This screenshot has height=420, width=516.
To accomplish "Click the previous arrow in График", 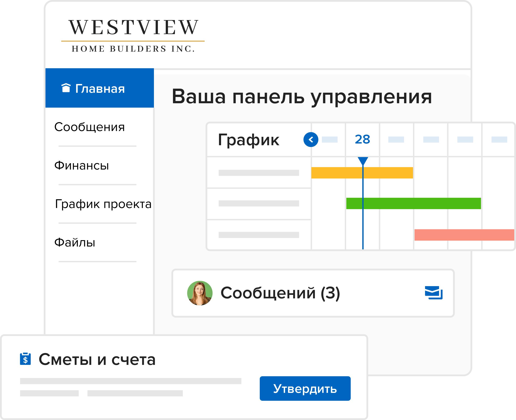I will click(311, 140).
